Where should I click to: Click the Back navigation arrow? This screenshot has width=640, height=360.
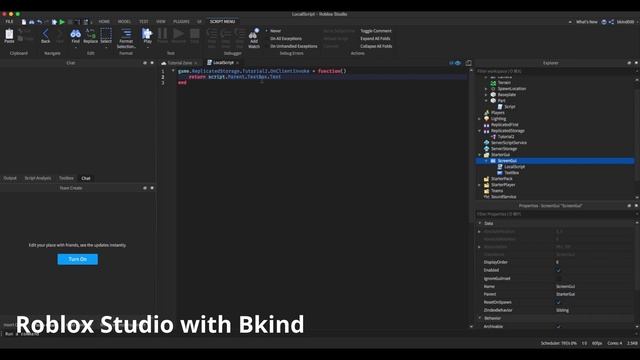[x=45, y=34]
